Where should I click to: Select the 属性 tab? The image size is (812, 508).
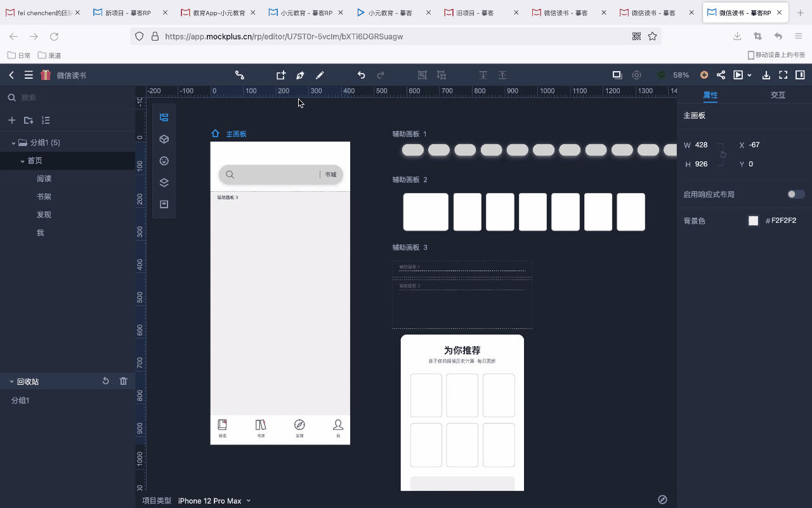coord(710,95)
